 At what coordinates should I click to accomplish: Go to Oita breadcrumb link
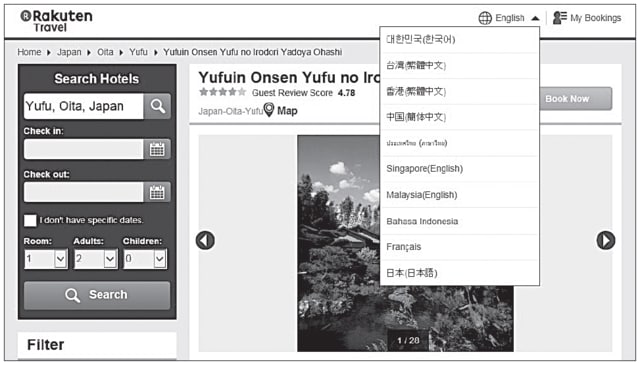click(x=105, y=52)
